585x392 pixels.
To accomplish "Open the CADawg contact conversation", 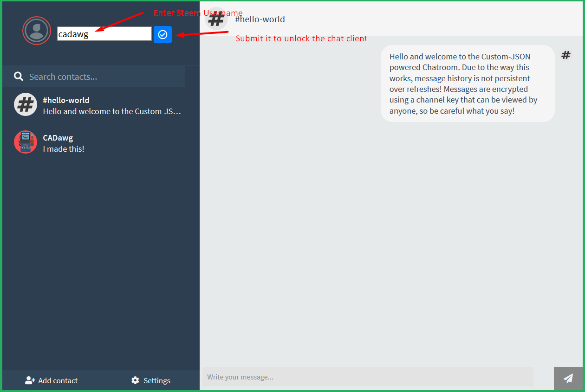I will [x=101, y=143].
